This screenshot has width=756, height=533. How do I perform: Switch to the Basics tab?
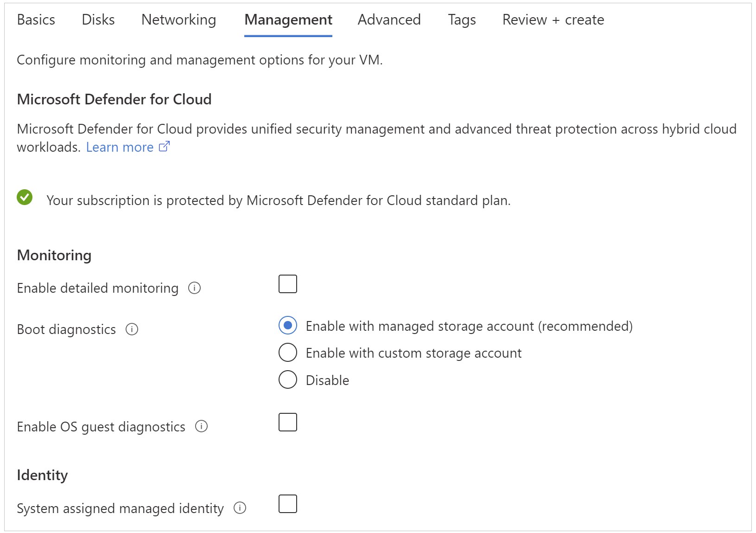[36, 19]
